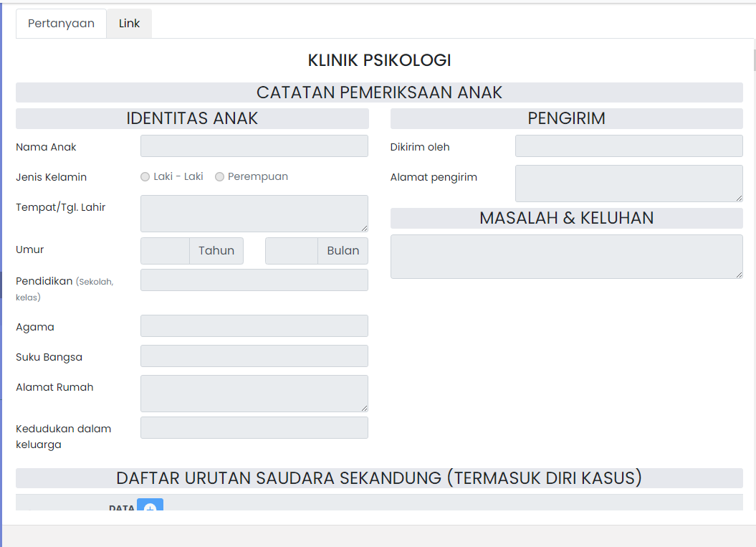Click the year value box under Umur
The image size is (756, 547).
point(164,250)
